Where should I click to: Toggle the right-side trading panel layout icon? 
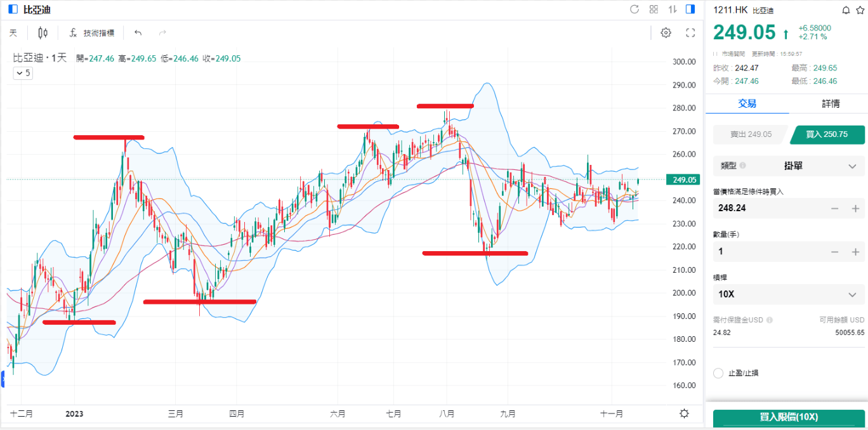pos(691,10)
